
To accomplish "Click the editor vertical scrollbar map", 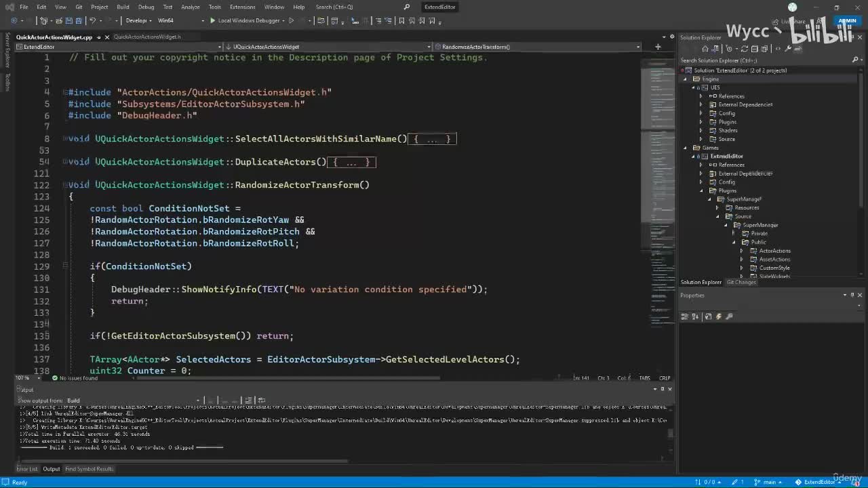I will pyautogui.click(x=658, y=216).
